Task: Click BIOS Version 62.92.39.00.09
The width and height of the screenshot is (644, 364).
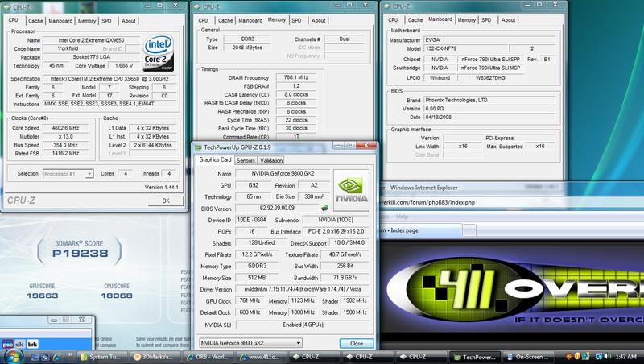Action: pos(277,209)
